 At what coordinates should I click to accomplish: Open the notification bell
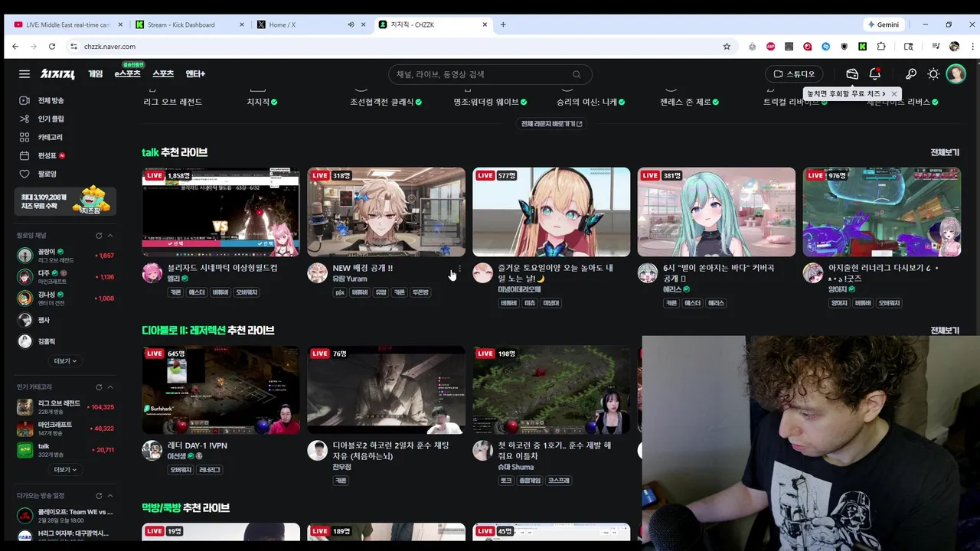(x=874, y=74)
